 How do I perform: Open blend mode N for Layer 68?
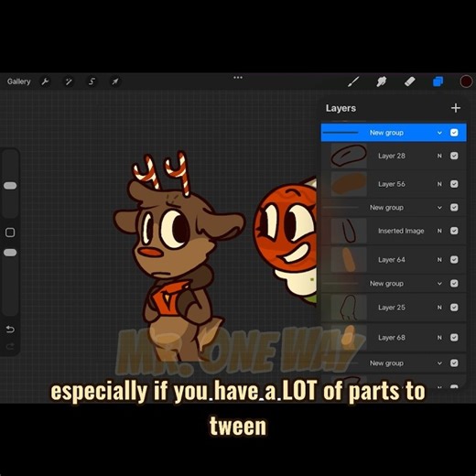[x=439, y=338]
